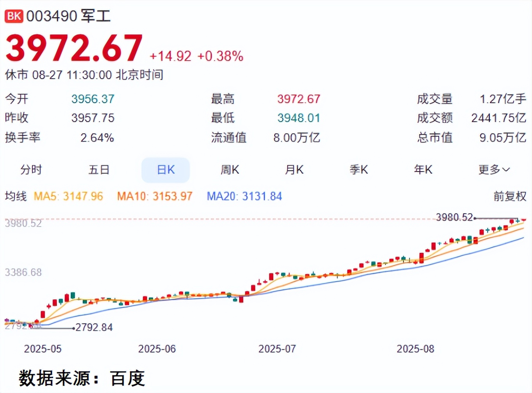Expand the 更多 dropdown menu
Image resolution: width=532 pixels, height=393 pixels.
pyautogui.click(x=494, y=170)
